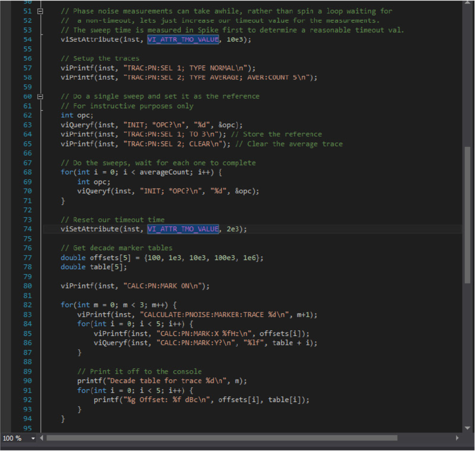
Task: Click the horizontal scrollbar thumb
Action: click(x=221, y=438)
